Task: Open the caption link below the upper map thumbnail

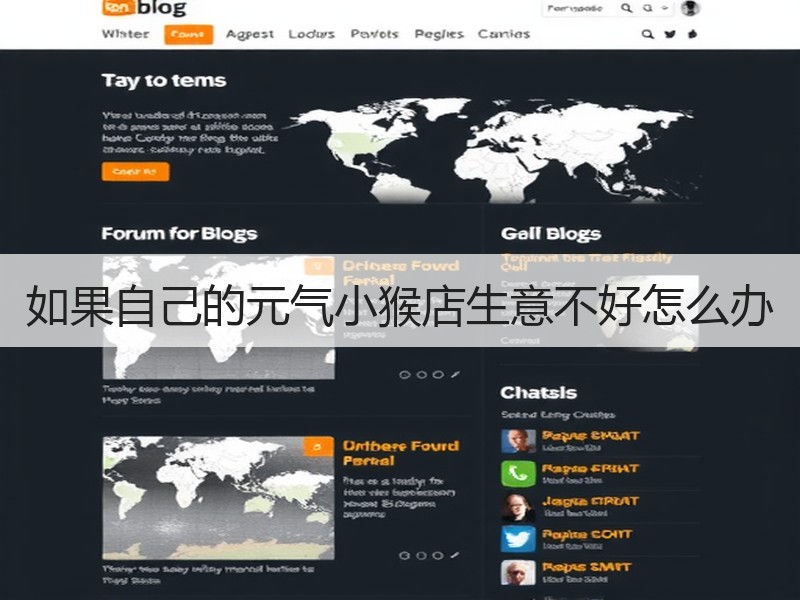Action: (208, 394)
